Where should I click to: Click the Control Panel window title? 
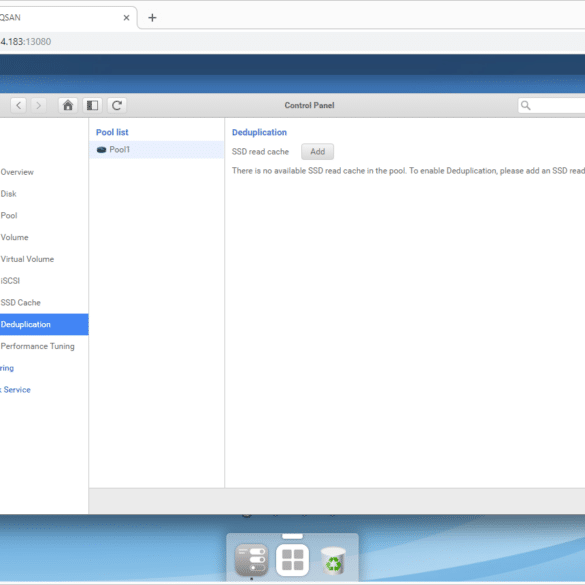point(309,106)
